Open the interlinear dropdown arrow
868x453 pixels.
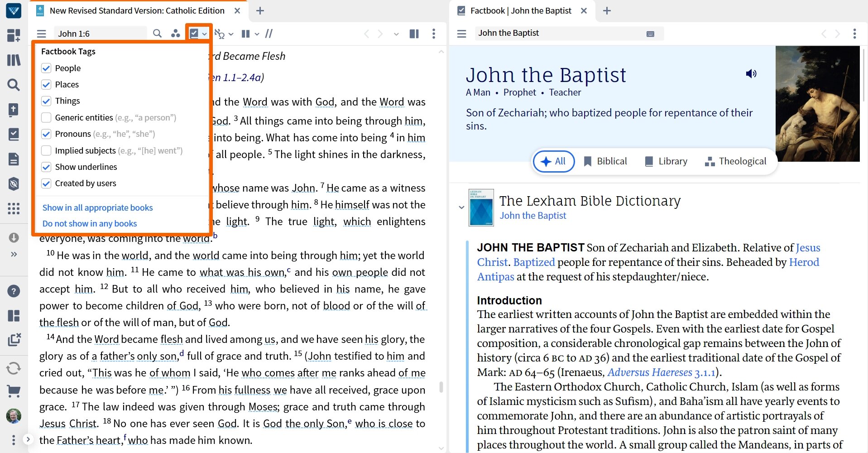click(231, 34)
